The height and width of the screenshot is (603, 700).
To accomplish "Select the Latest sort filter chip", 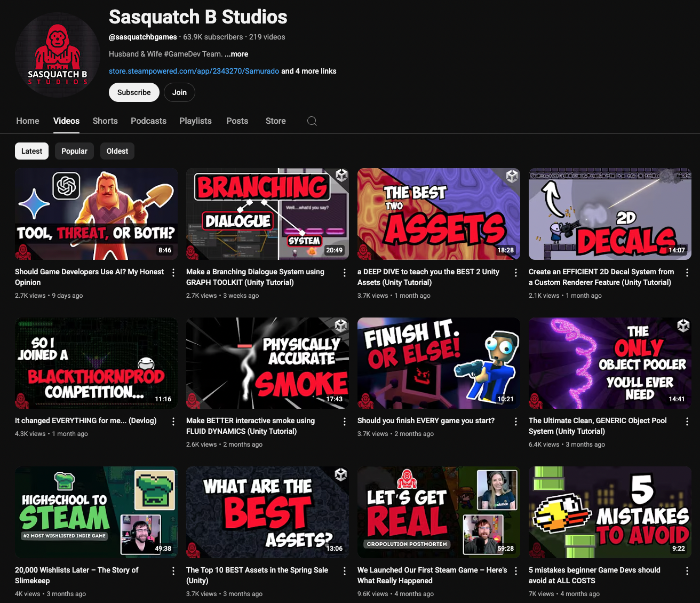I will 31,151.
